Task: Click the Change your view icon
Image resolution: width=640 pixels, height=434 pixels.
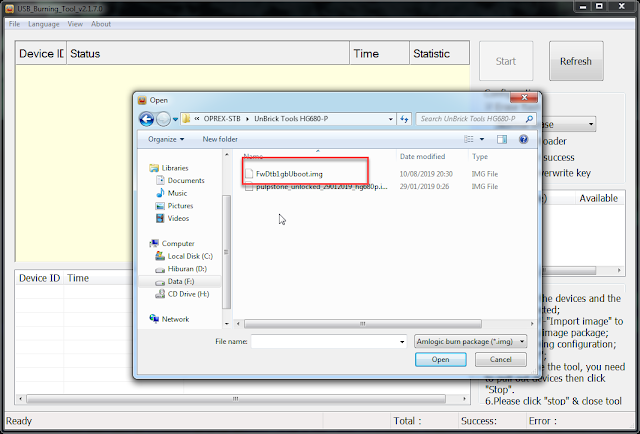Action: 469,139
